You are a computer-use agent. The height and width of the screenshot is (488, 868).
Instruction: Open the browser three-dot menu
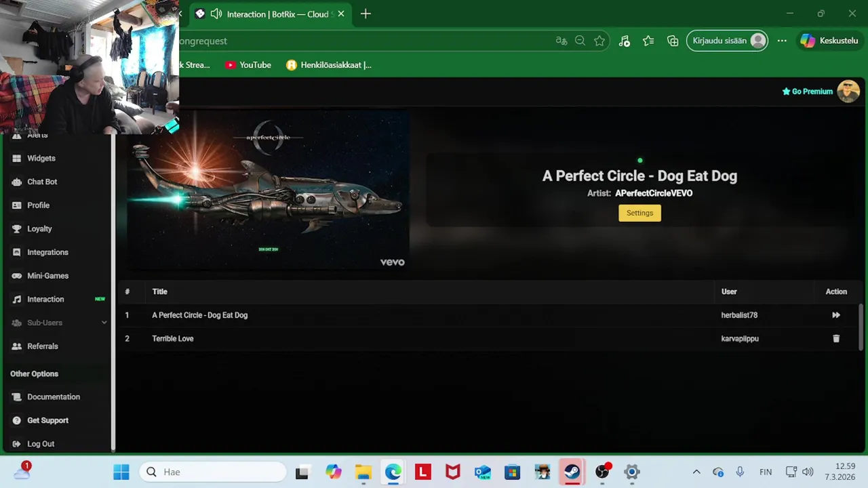point(782,41)
